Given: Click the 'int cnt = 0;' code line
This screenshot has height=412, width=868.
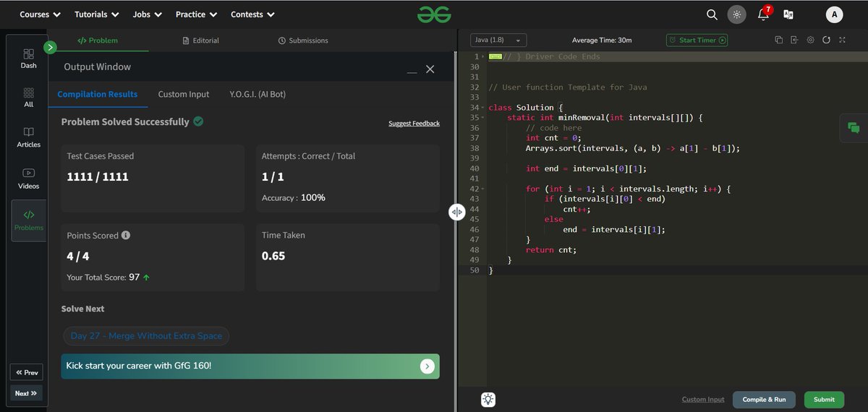Looking at the screenshot, I should point(553,137).
